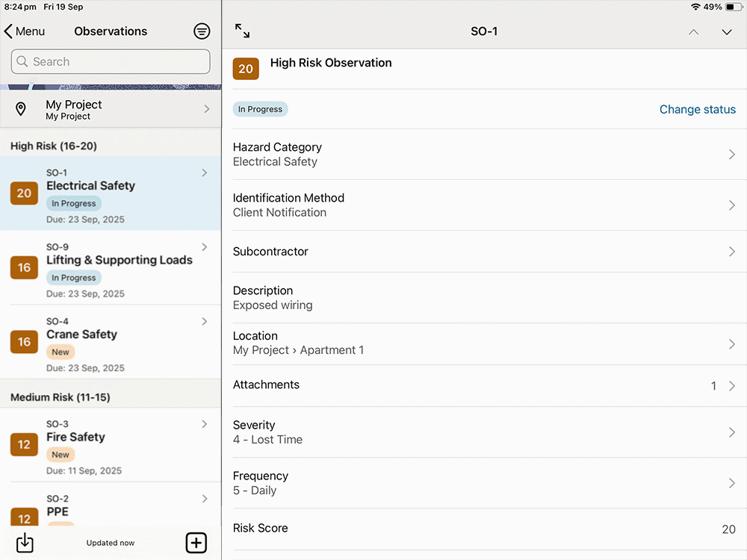
Task: Tap the location pin icon for My Project
Action: [21, 110]
